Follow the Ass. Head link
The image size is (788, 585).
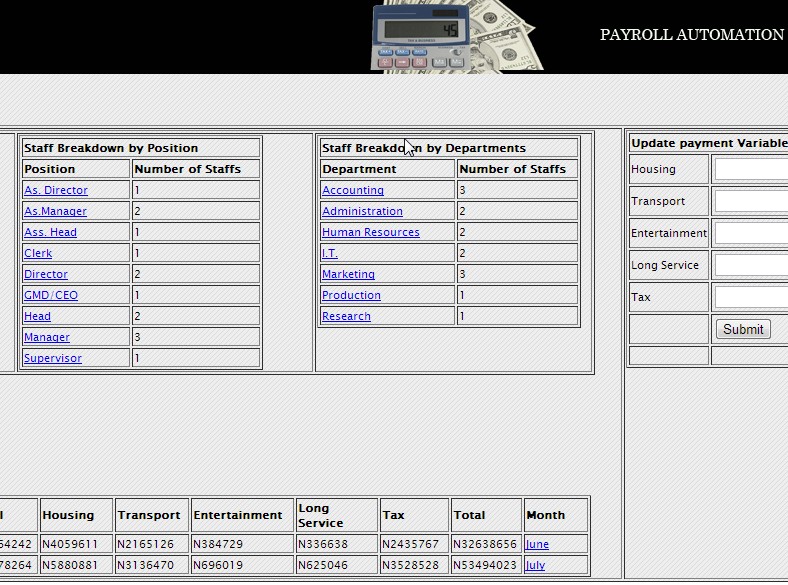(x=50, y=232)
